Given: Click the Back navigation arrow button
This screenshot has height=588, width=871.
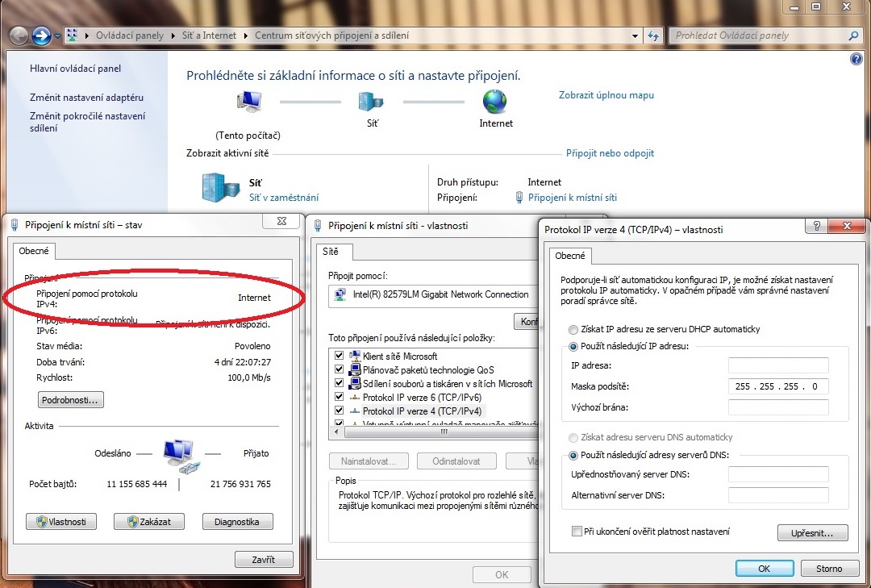Looking at the screenshot, I should pyautogui.click(x=19, y=35).
